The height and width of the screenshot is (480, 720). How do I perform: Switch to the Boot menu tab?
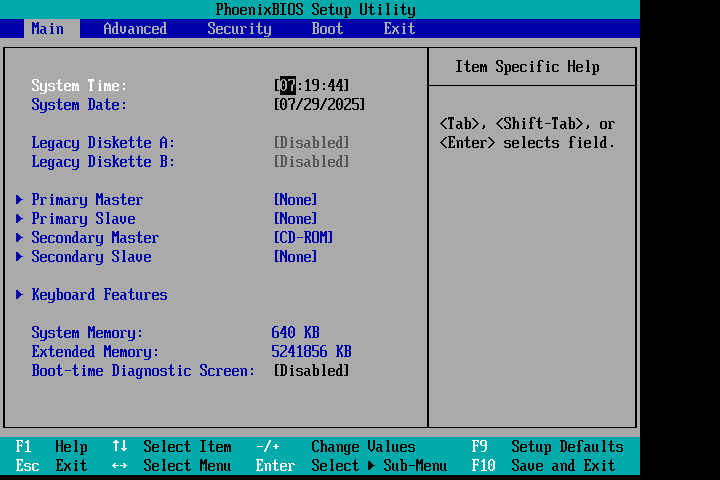point(327,28)
